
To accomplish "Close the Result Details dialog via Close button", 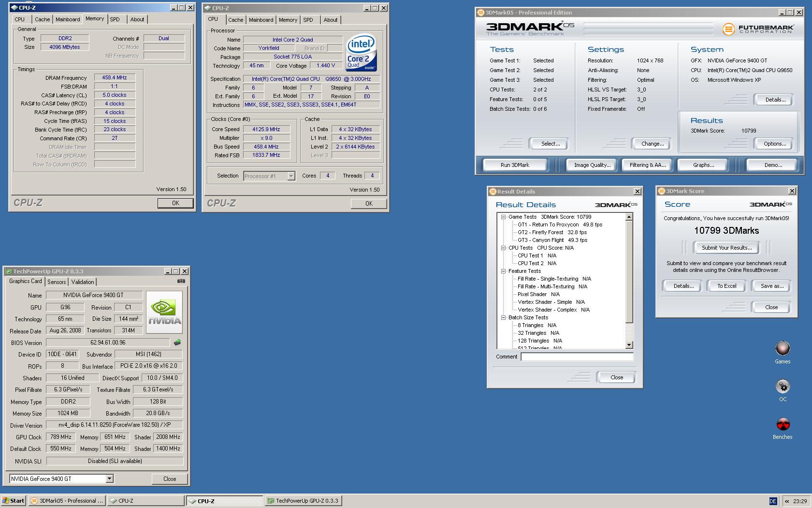I will [617, 377].
